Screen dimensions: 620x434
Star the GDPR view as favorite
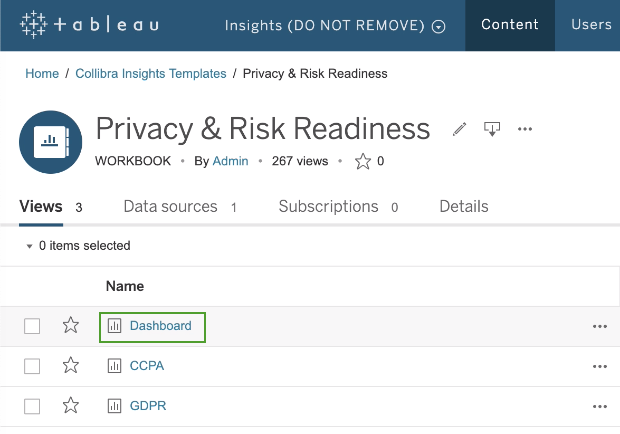point(71,406)
